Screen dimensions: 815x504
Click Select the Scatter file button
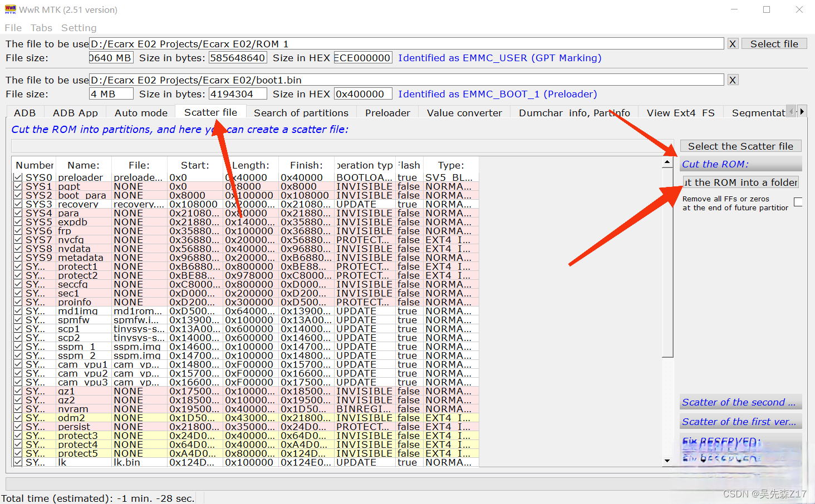[740, 146]
